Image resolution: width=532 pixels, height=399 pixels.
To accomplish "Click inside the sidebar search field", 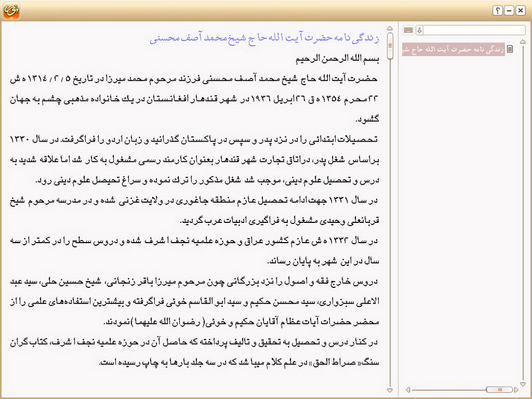I will point(473,30).
